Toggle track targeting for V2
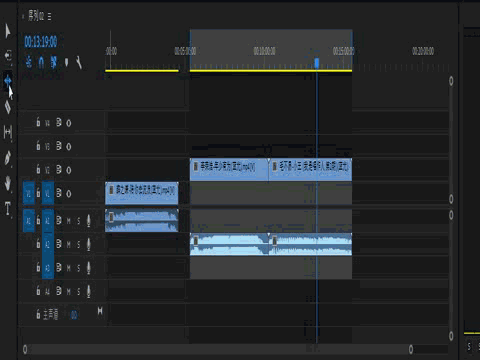 [x=48, y=170]
